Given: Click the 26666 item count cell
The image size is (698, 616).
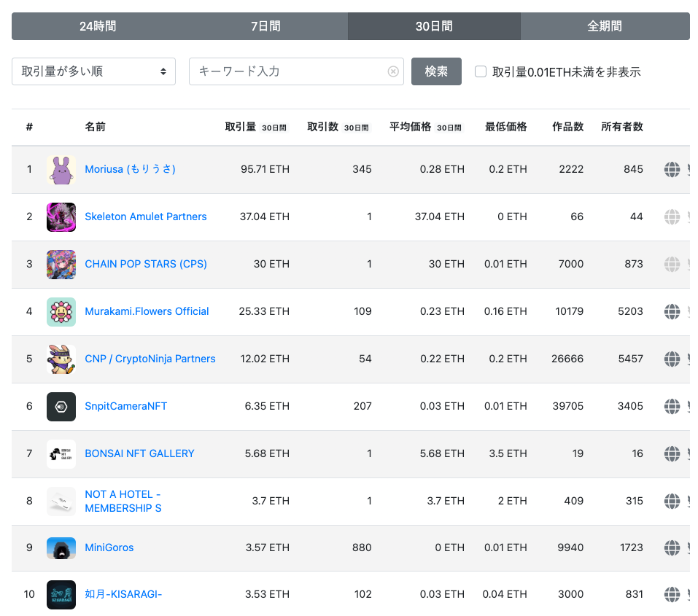Looking at the screenshot, I should pyautogui.click(x=567, y=359).
